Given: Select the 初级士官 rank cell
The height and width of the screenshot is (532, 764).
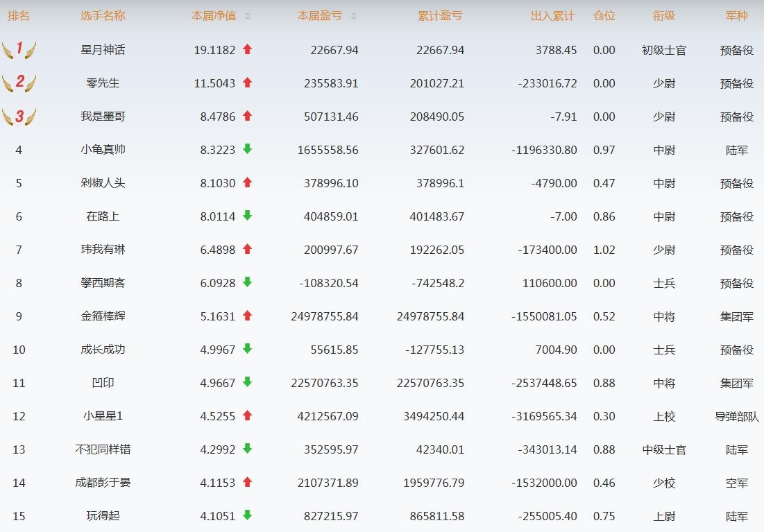Looking at the screenshot, I should [664, 50].
